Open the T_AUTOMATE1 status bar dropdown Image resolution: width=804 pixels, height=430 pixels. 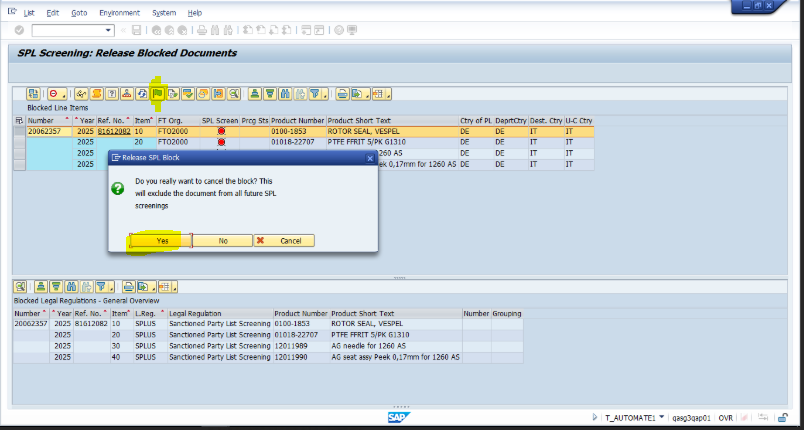click(x=661, y=417)
